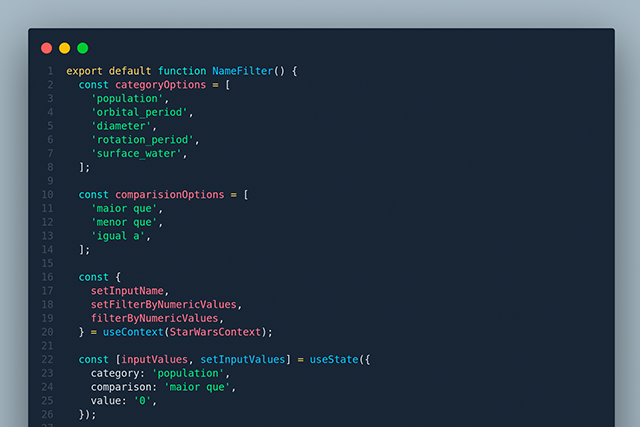Viewport: 640px width, 427px height.
Task: Click the 'population' string on line 3
Action: (127, 98)
